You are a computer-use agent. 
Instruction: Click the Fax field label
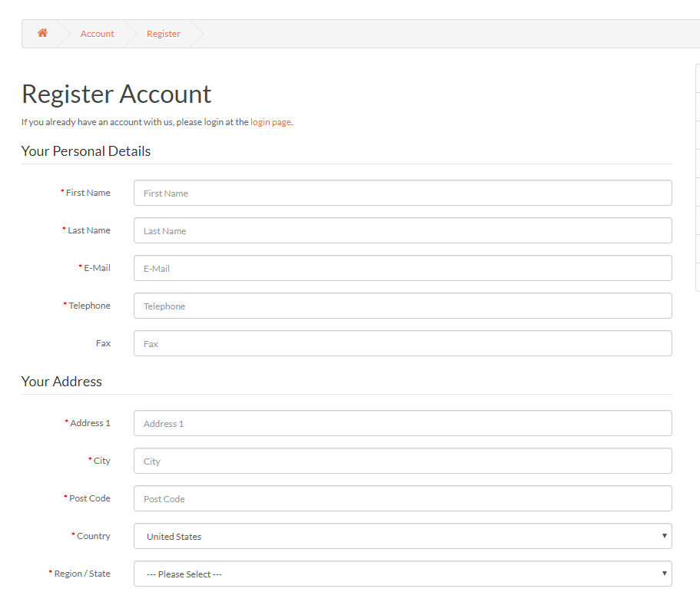coord(103,343)
